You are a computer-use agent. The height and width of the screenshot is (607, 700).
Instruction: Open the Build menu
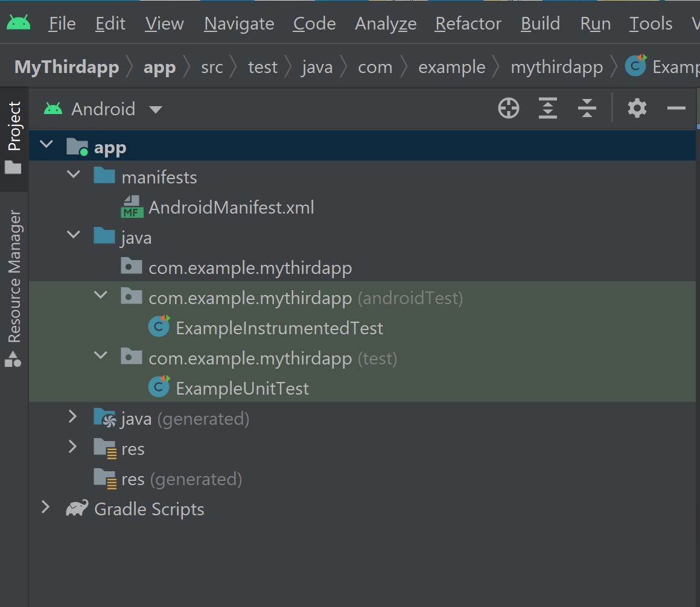pyautogui.click(x=540, y=23)
